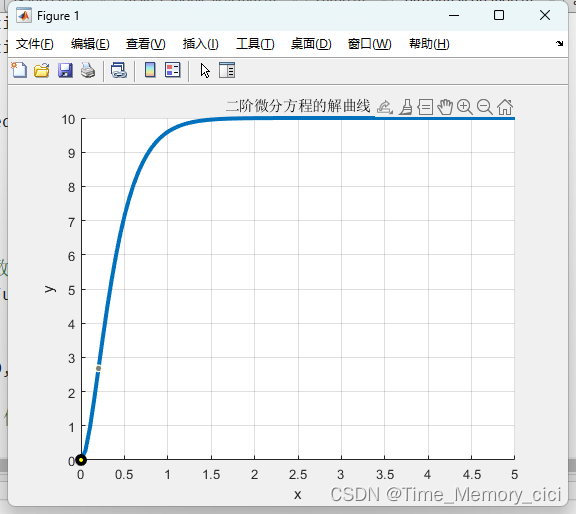
Task: Click the x-axis tick label 4.5
Action: pos(472,475)
